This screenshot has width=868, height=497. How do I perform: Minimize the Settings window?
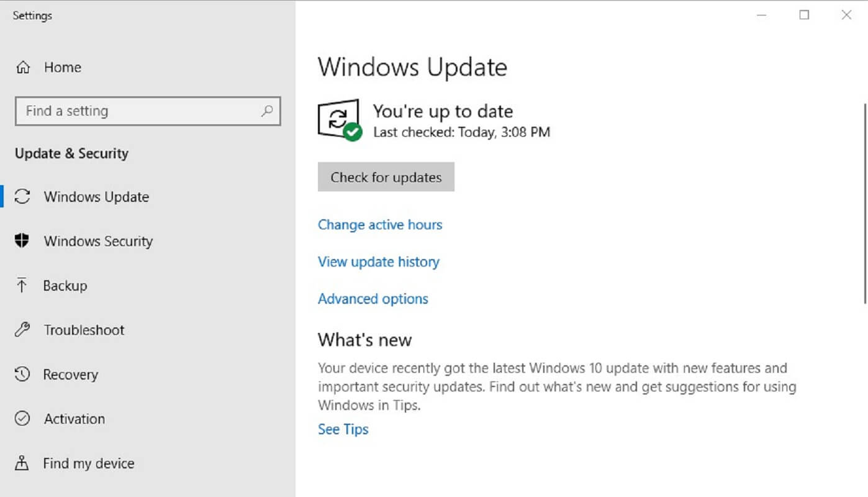762,15
